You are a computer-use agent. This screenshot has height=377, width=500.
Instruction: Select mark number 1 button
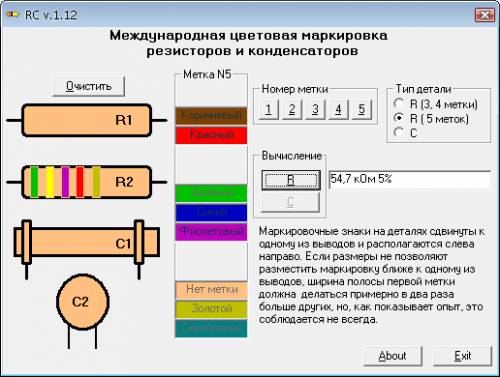(x=269, y=109)
